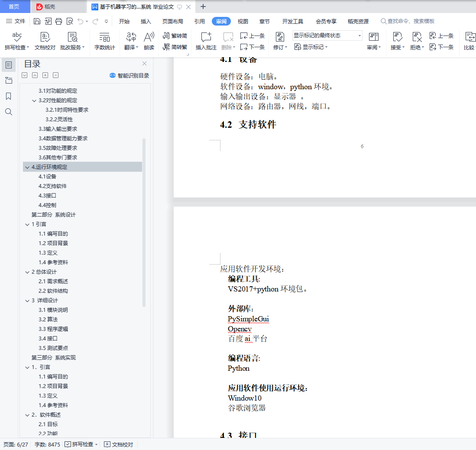This screenshot has width=476, height=450.
Task: Click the word count 字数: 8475
Action: coord(47,444)
